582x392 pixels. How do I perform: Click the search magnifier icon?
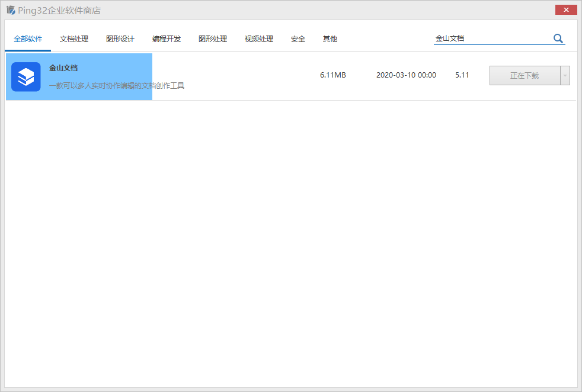point(558,38)
